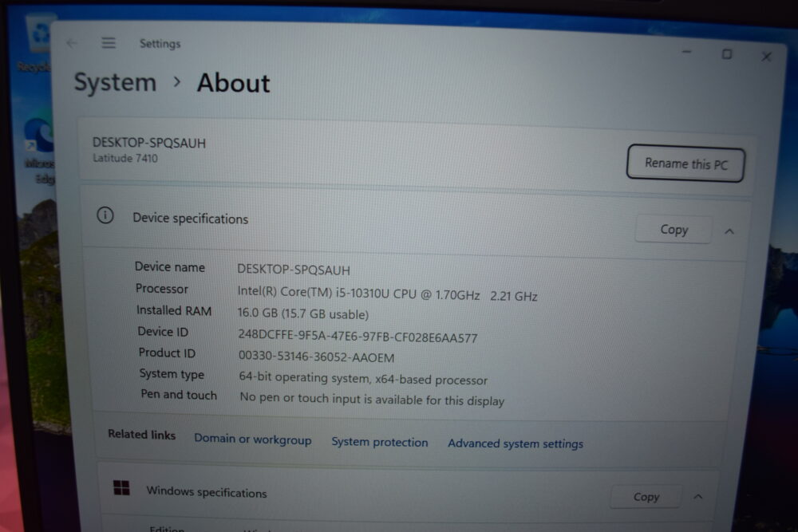Select the device name value DESKTOP-SPQSAUH in specifications
The image size is (798, 532).
pos(293,270)
